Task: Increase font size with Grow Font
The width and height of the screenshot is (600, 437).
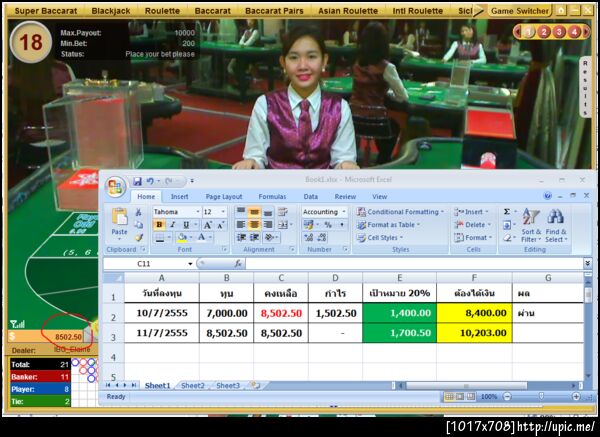Action: point(208,225)
